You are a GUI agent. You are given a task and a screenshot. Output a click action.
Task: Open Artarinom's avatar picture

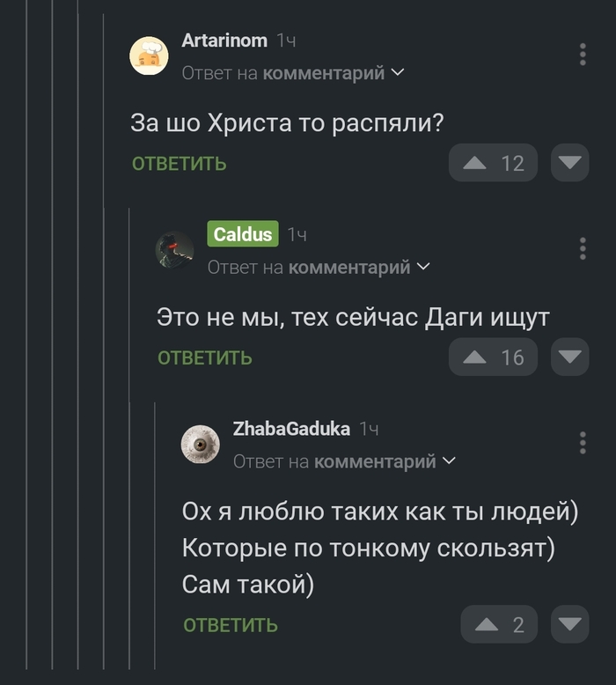click(x=149, y=55)
